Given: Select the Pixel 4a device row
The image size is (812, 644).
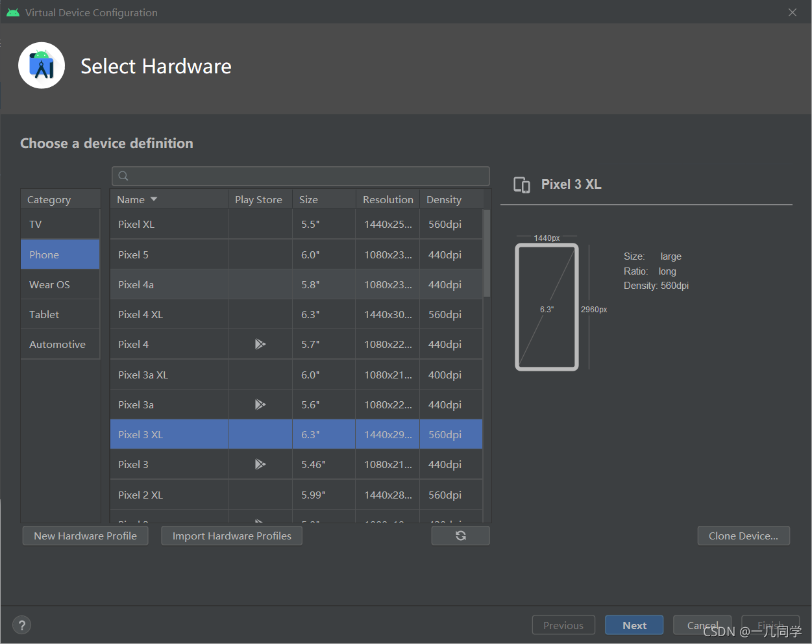Looking at the screenshot, I should (x=297, y=284).
